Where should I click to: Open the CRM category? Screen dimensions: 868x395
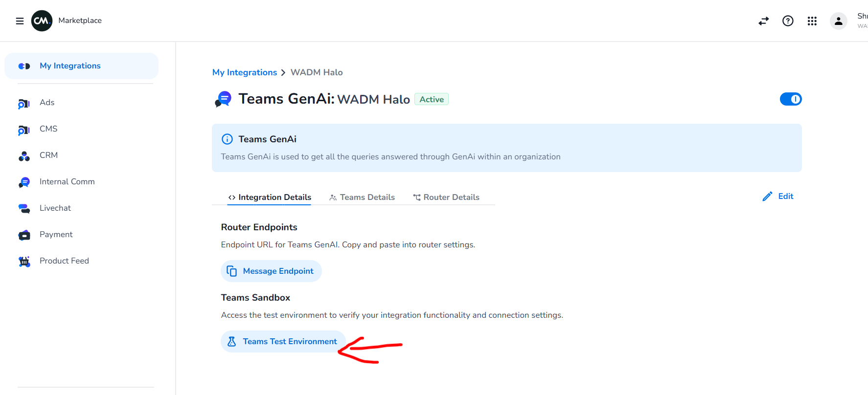coord(48,155)
